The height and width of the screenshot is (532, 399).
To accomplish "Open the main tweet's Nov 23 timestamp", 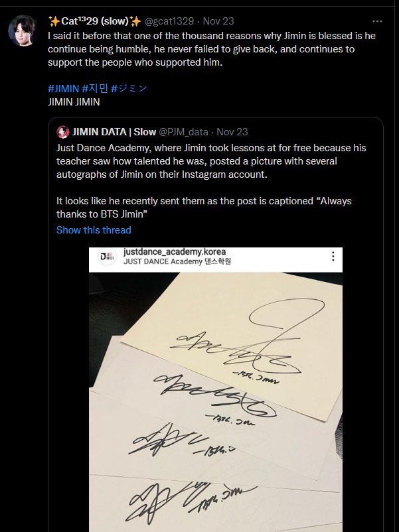I will pos(218,21).
